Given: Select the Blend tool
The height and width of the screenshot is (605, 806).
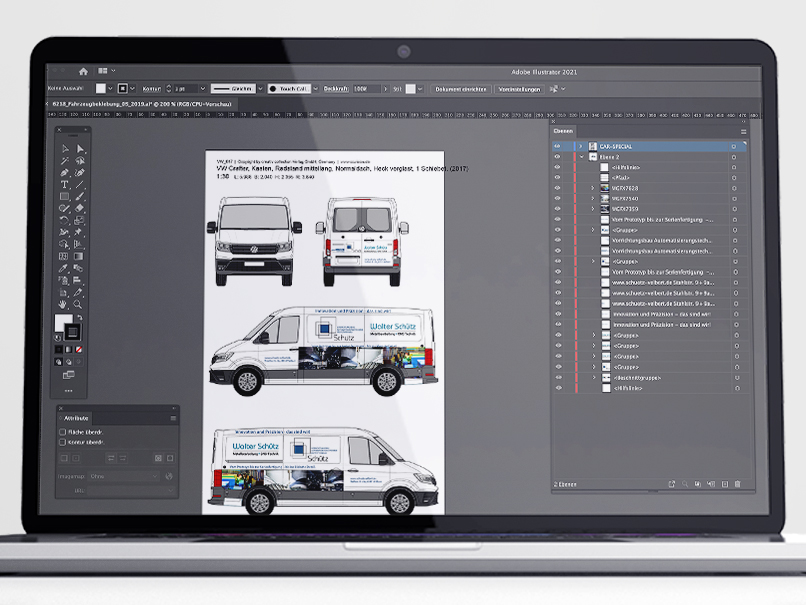Looking at the screenshot, I should coord(78,268).
